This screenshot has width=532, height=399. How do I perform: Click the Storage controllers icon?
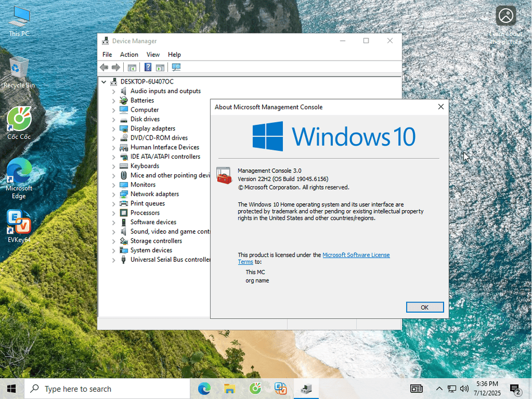pos(124,241)
